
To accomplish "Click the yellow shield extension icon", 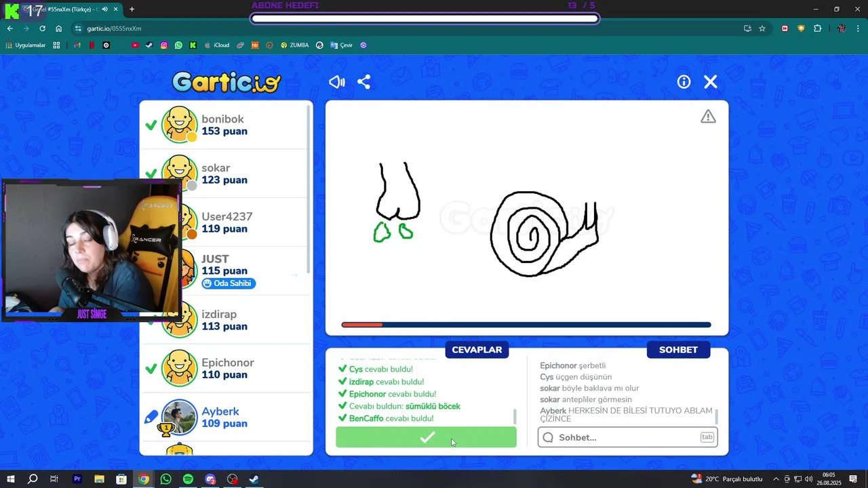I will pos(801,28).
